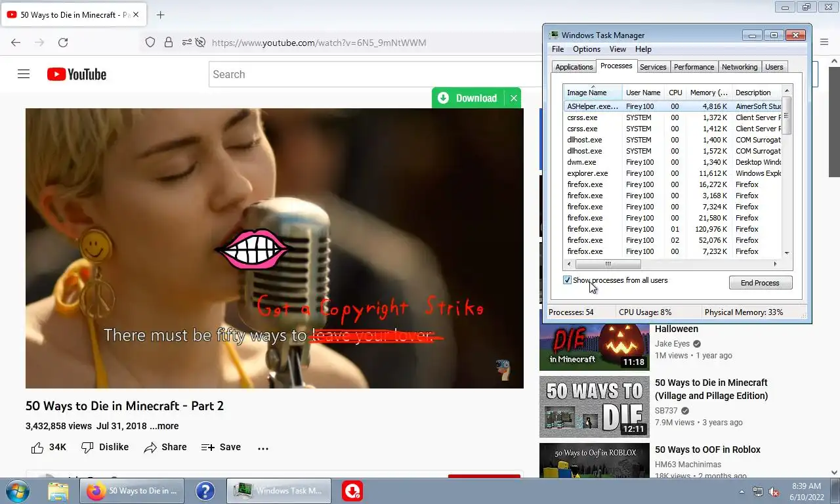
Task: Switch to the Performance tab
Action: [694, 67]
